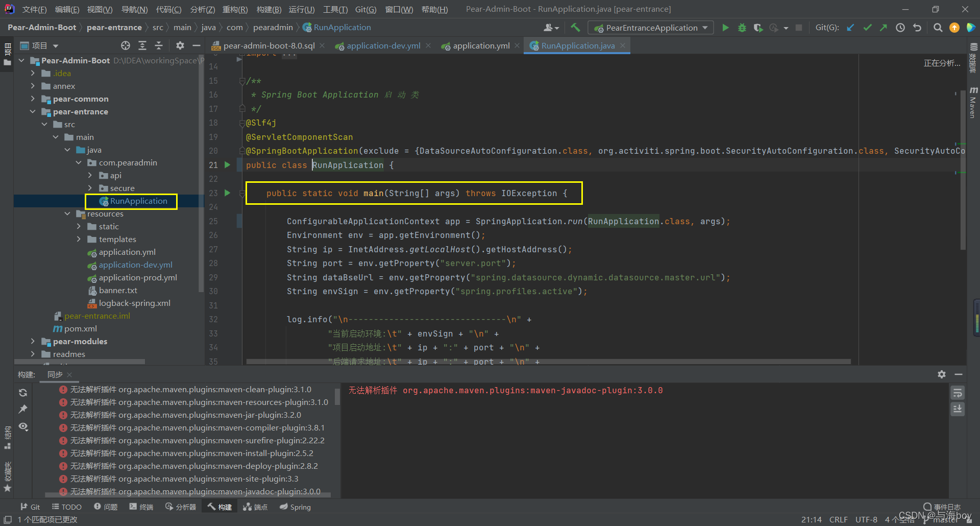
Task: Expand the .idea folder
Action: click(33, 73)
